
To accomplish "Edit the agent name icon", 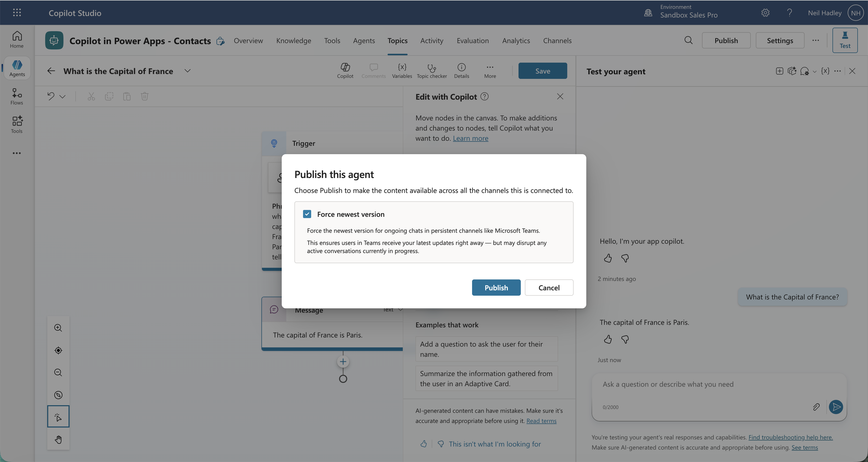I will tap(220, 41).
